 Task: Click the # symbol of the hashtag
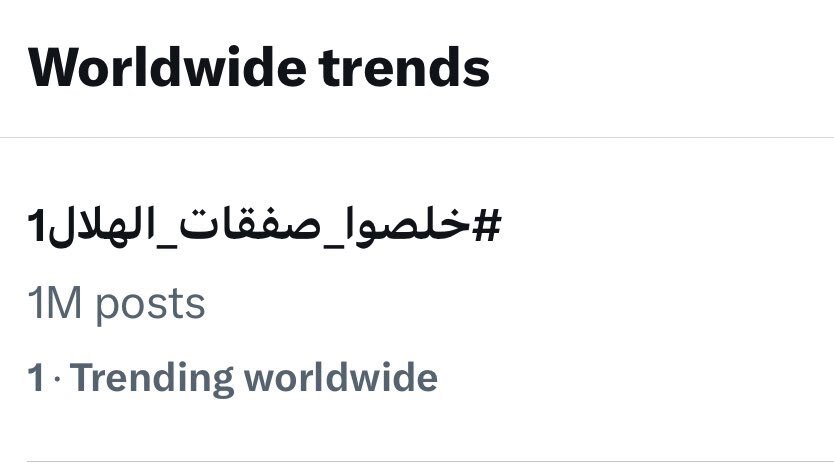485,228
